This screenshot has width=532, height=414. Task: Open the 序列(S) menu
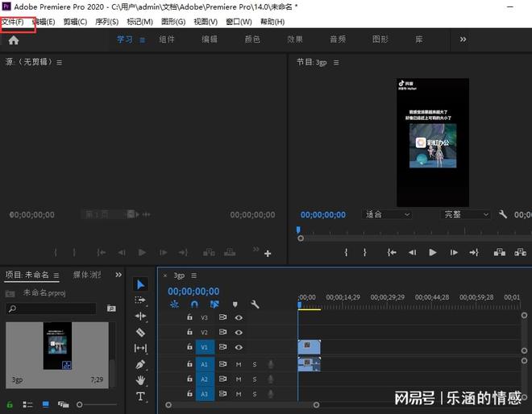click(106, 22)
